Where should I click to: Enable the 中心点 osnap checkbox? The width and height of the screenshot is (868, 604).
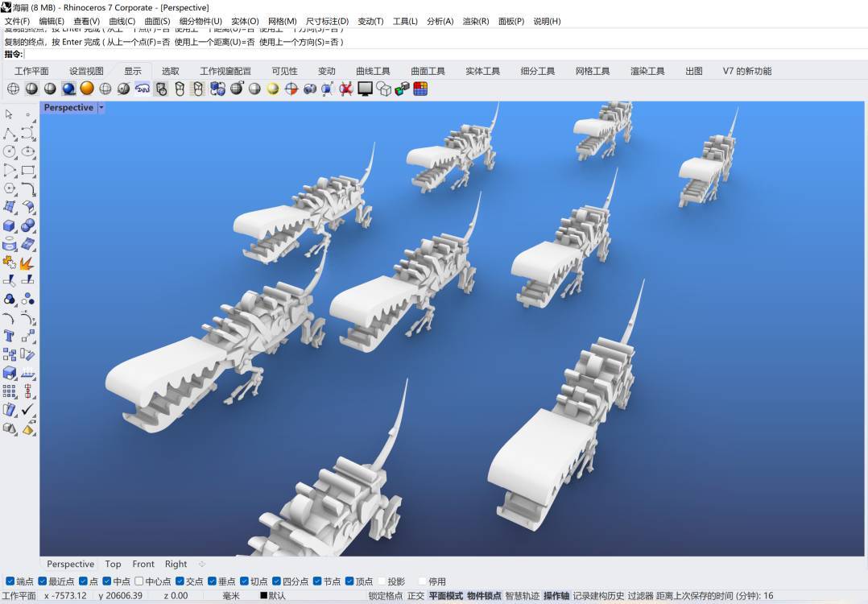[139, 581]
